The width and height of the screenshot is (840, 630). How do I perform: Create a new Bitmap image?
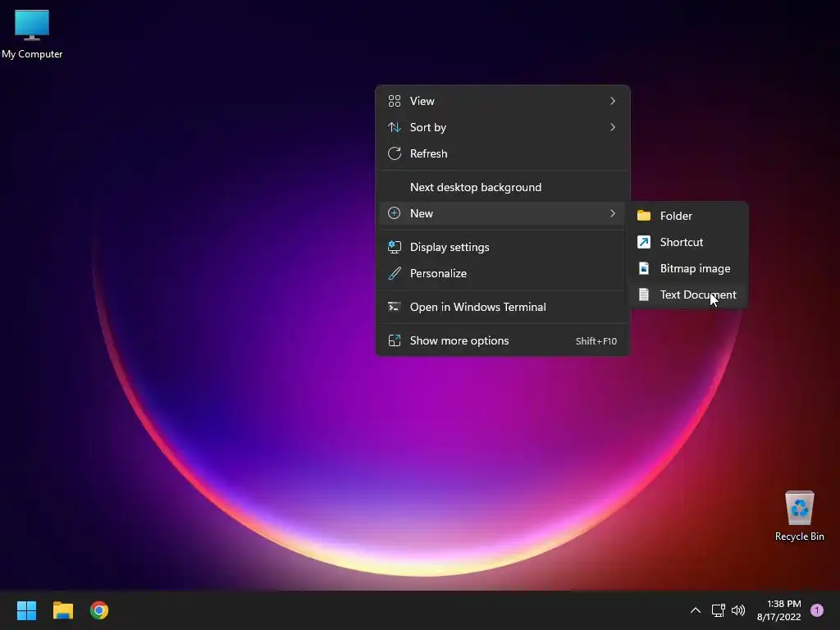pyautogui.click(x=688, y=268)
